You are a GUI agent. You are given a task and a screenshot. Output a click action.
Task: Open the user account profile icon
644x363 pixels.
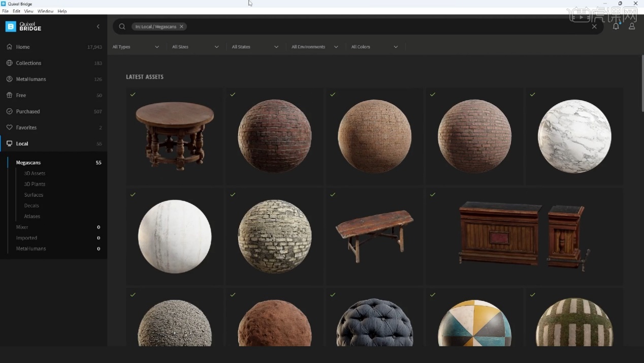pos(632,26)
